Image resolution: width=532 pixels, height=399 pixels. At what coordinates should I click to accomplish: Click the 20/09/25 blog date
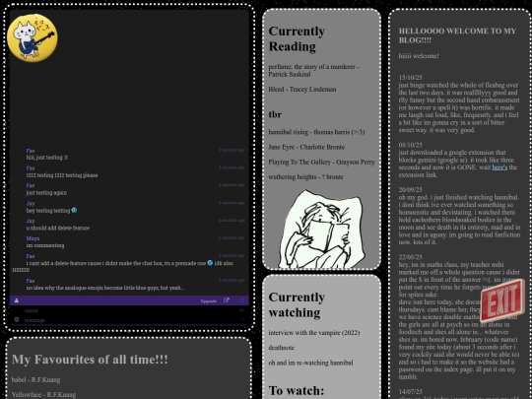(x=411, y=190)
